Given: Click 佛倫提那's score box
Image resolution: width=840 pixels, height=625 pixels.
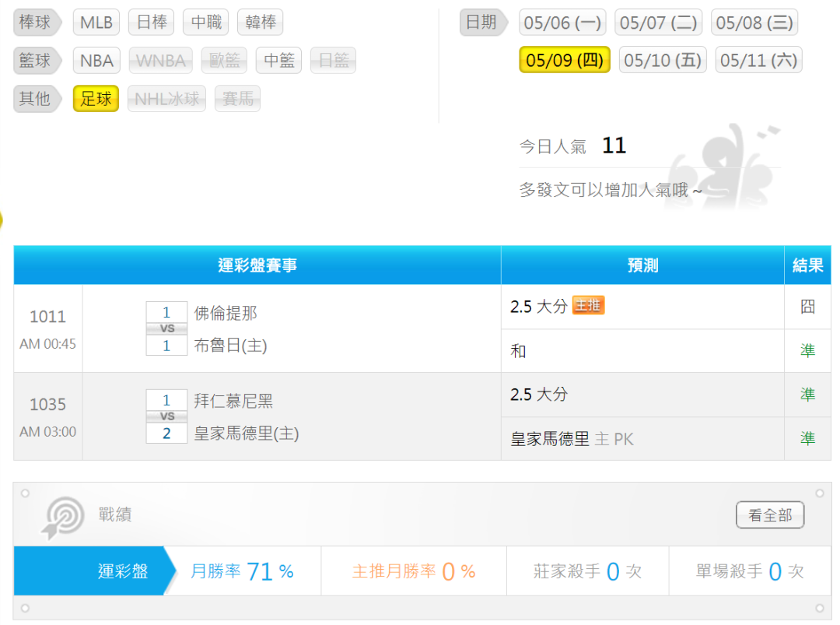Looking at the screenshot, I should [x=166, y=312].
